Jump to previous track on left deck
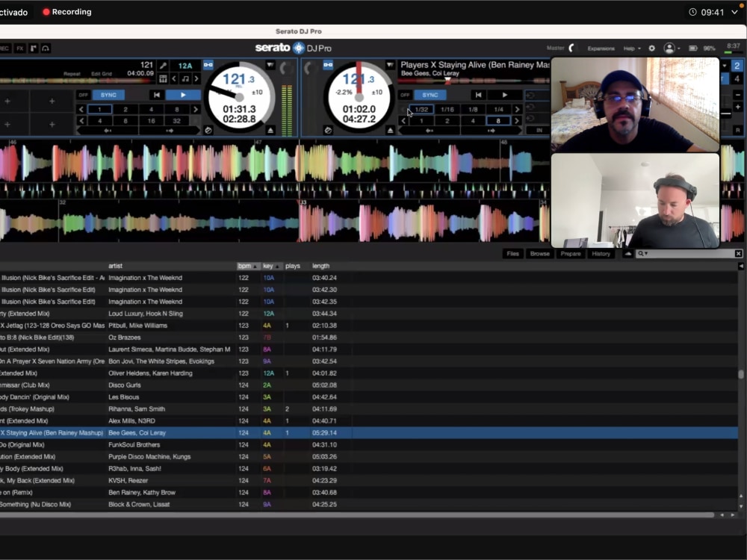This screenshot has height=560, width=747. pyautogui.click(x=157, y=95)
